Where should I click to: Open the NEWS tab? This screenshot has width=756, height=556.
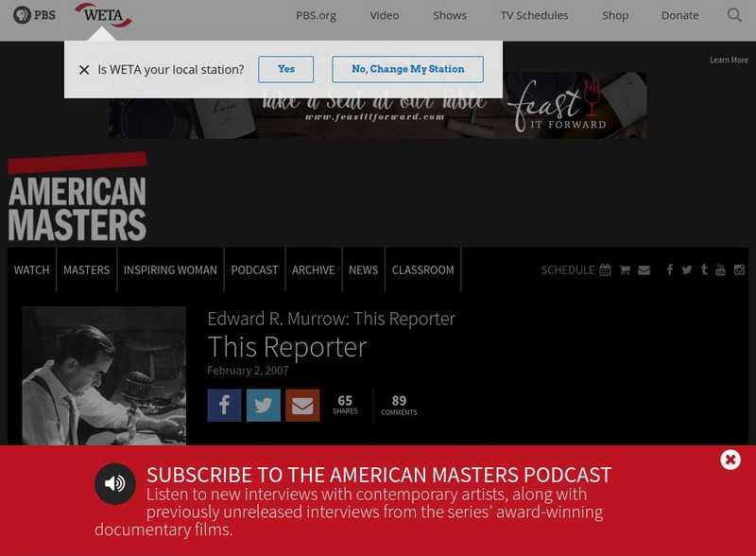[363, 269]
